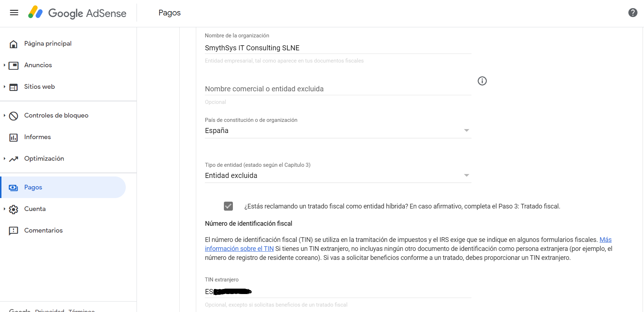644x312 pixels.
Task: Click the Nombre de la organización field
Action: coord(337,48)
